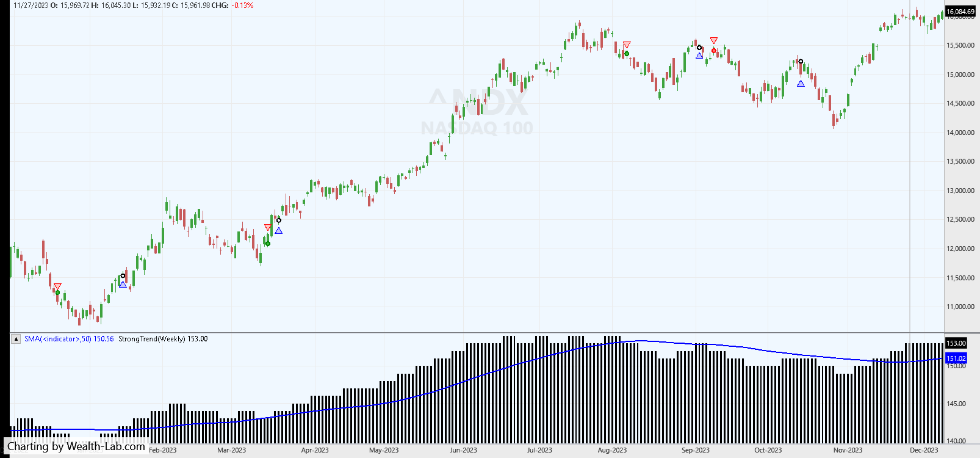The image size is (980, 458).
Task: Click the 14,000.00 price axis label
Action: click(x=960, y=133)
